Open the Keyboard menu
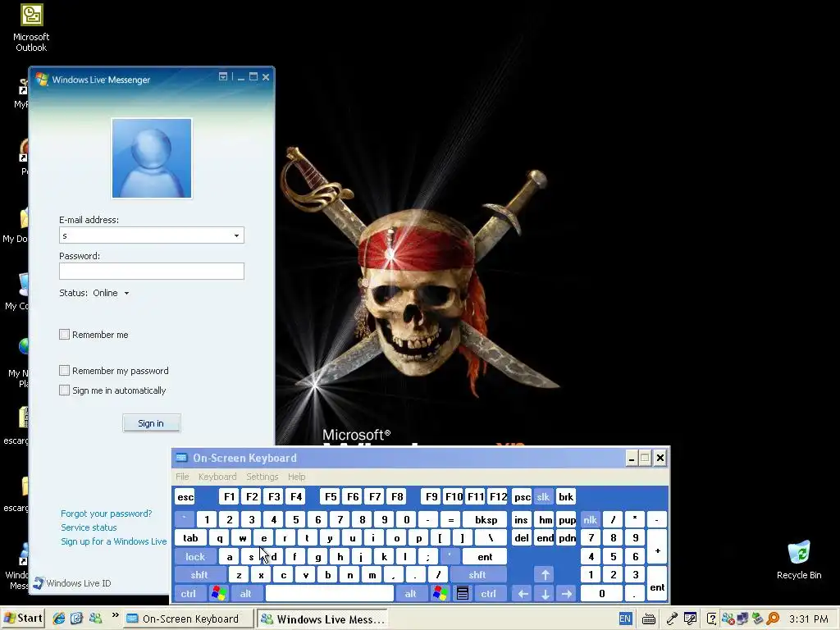 (217, 477)
